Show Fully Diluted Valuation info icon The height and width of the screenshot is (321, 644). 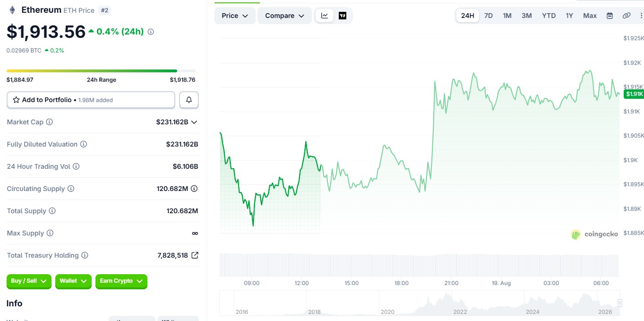point(84,144)
